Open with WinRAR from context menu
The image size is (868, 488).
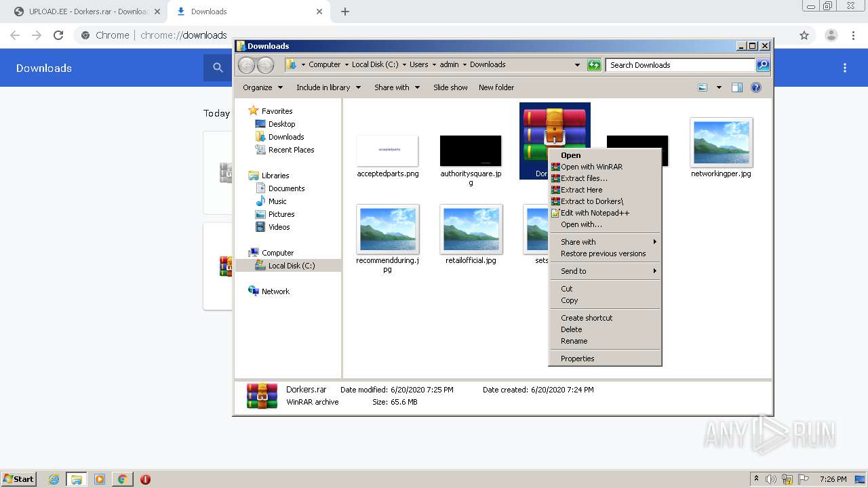(591, 167)
